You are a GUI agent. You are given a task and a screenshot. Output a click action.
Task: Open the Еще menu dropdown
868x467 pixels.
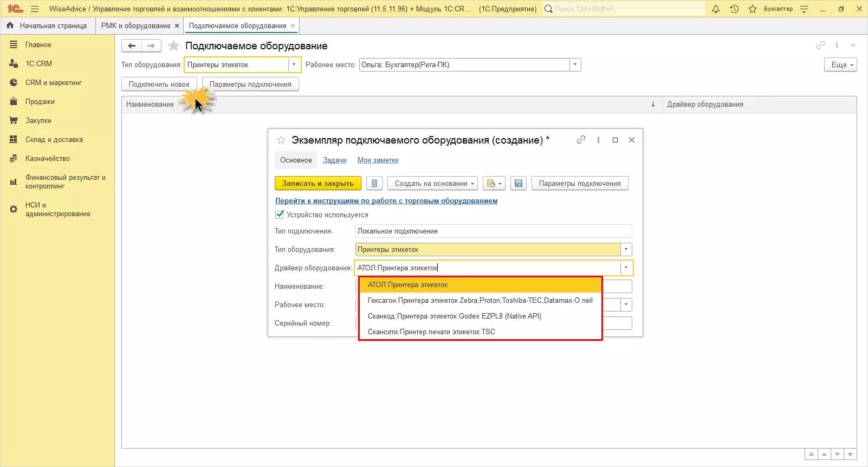click(x=840, y=65)
